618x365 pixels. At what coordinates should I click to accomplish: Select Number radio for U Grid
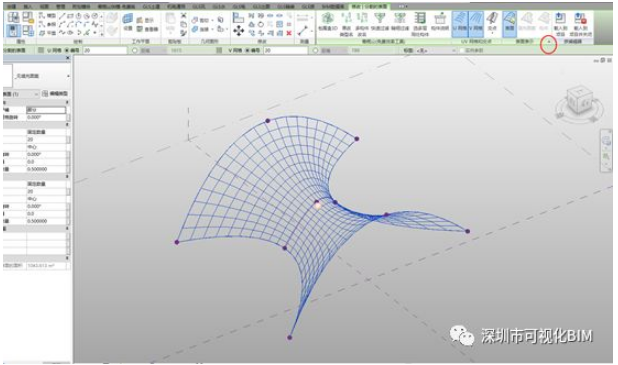coord(67,50)
